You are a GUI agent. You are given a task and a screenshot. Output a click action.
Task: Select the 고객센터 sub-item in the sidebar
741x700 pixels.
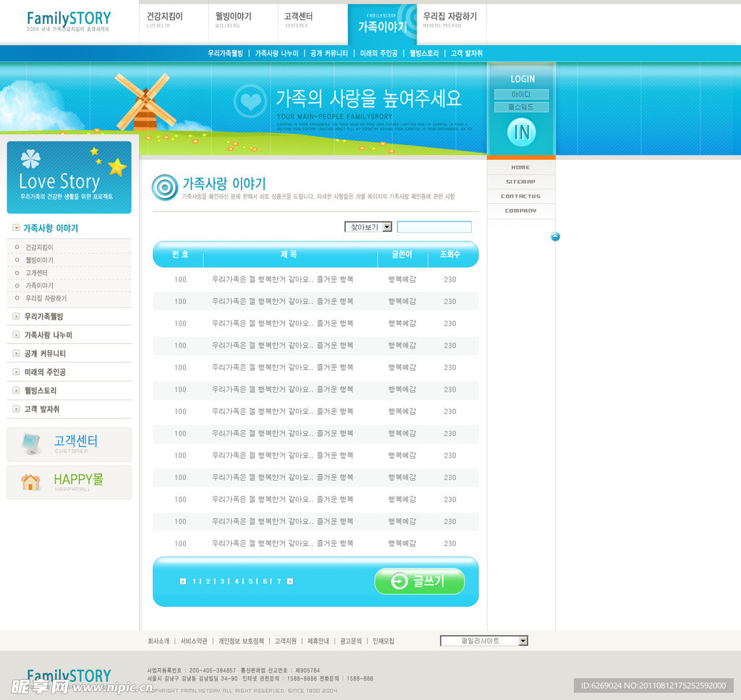click(x=36, y=273)
